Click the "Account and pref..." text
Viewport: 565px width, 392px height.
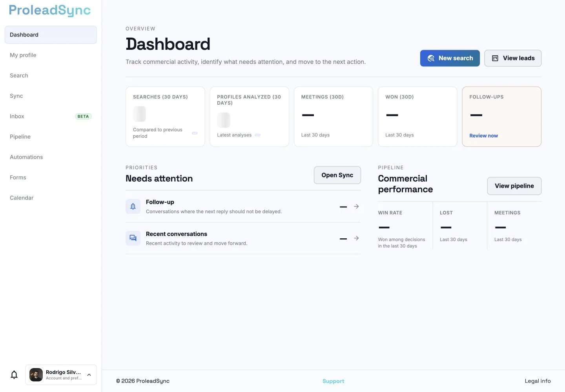click(x=64, y=378)
